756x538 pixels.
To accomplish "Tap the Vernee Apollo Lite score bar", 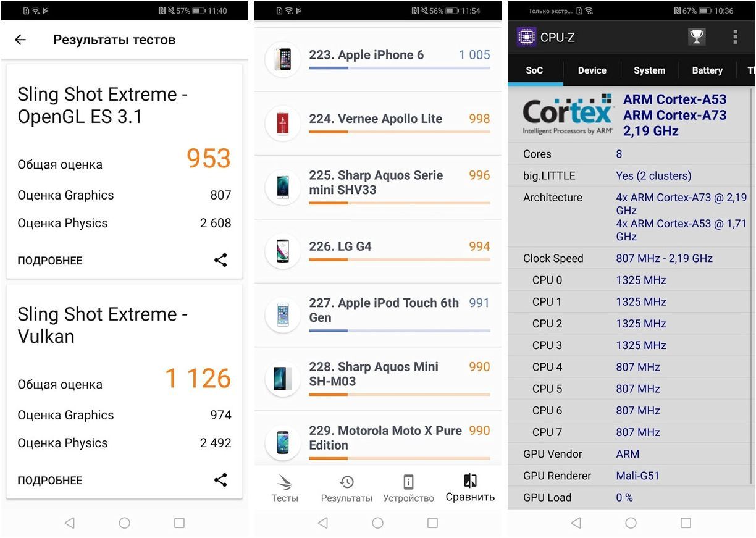I will (399, 132).
